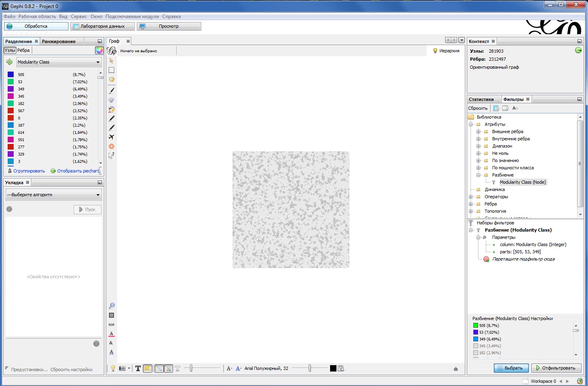Switch partition to Рёбра
This screenshot has height=386, width=588.
pos(23,50)
